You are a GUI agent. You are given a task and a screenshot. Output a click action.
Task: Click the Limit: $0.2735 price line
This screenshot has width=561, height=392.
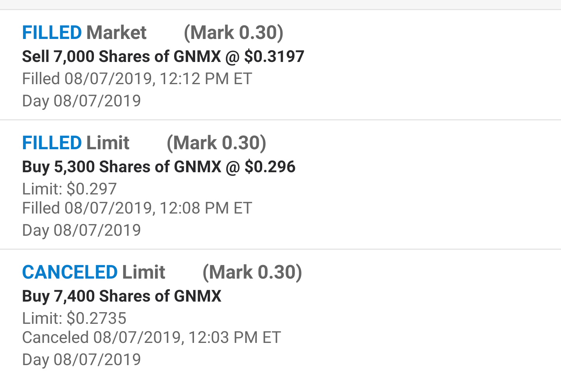coord(74,318)
